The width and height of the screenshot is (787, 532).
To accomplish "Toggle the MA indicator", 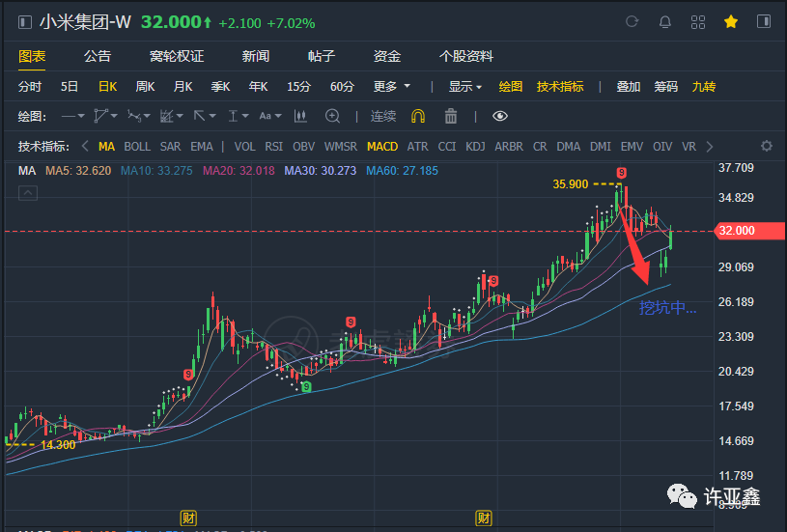I will (x=106, y=147).
